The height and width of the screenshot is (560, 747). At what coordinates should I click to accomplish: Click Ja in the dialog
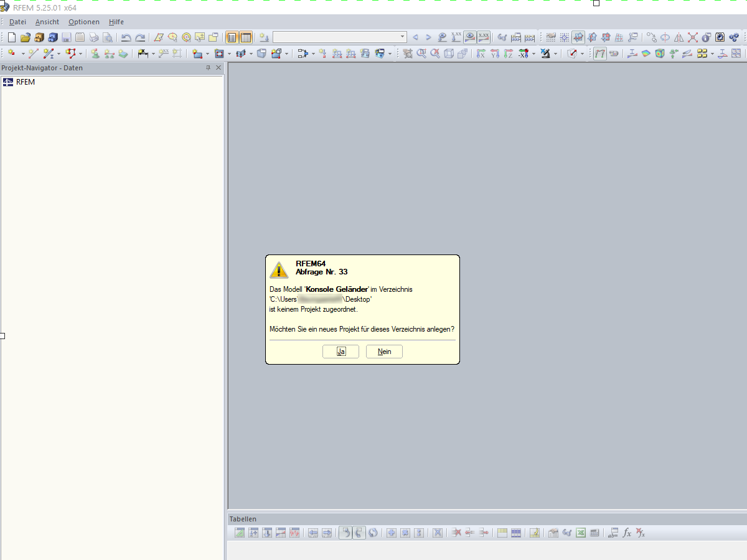(341, 352)
